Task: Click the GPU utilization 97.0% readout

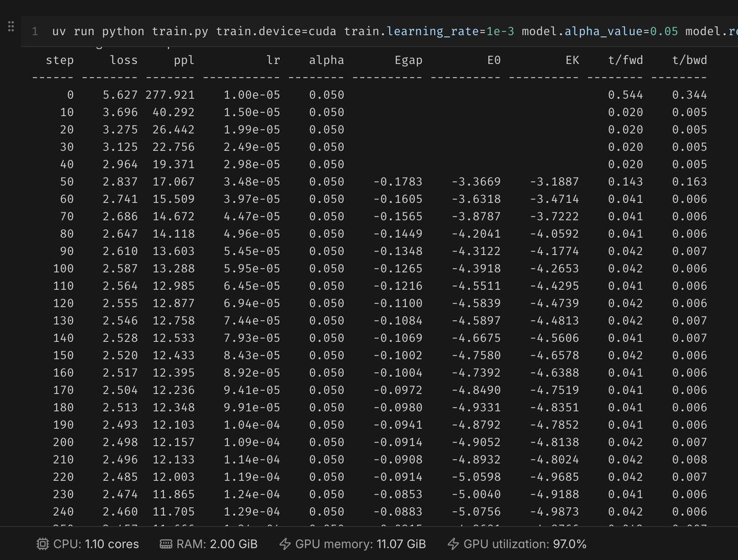Action: coord(525,544)
